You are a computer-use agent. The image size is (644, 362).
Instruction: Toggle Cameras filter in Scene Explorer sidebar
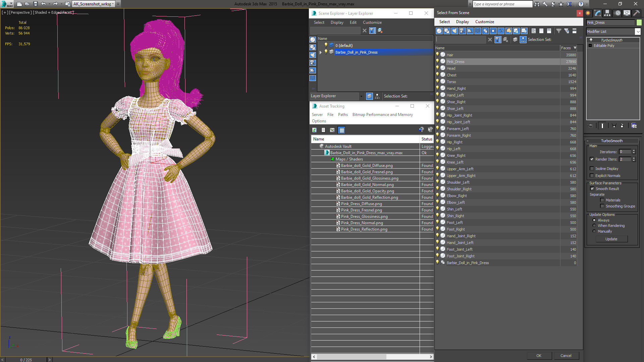pyautogui.click(x=313, y=63)
